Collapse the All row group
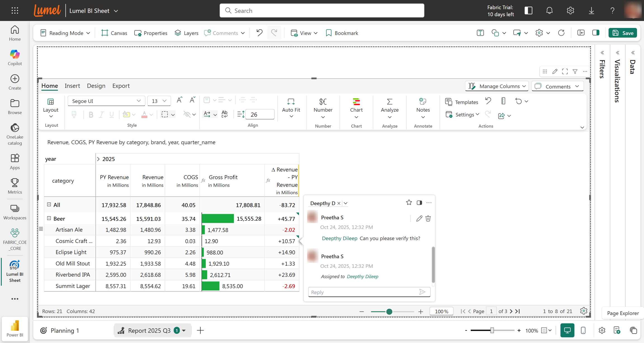The height and width of the screenshot is (343, 644). [49, 204]
